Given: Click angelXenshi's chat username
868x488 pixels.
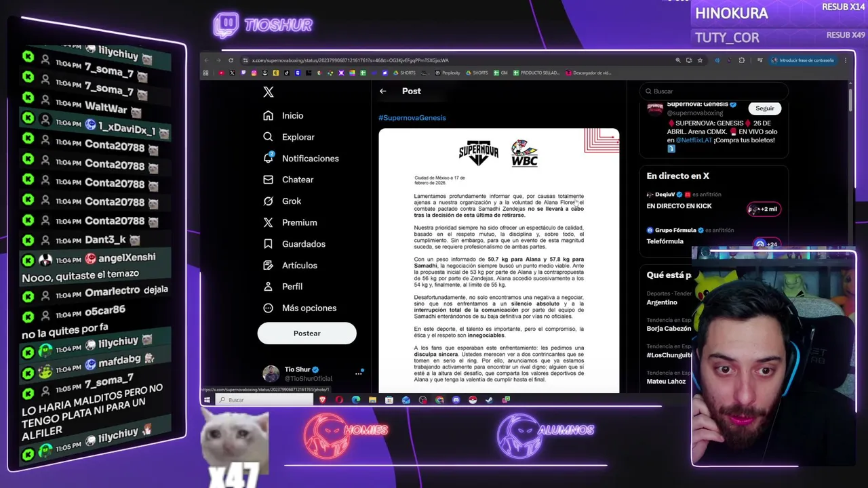Looking at the screenshot, I should pos(127,258).
